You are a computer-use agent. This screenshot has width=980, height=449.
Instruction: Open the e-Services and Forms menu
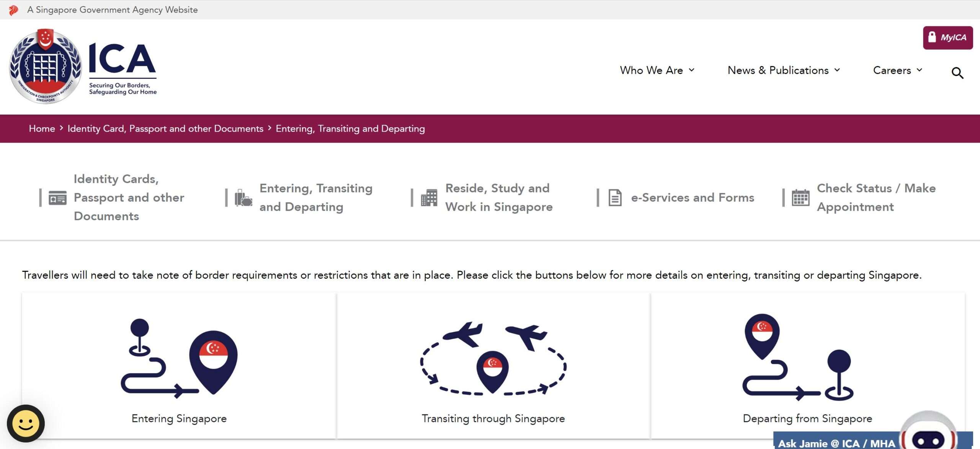(692, 198)
